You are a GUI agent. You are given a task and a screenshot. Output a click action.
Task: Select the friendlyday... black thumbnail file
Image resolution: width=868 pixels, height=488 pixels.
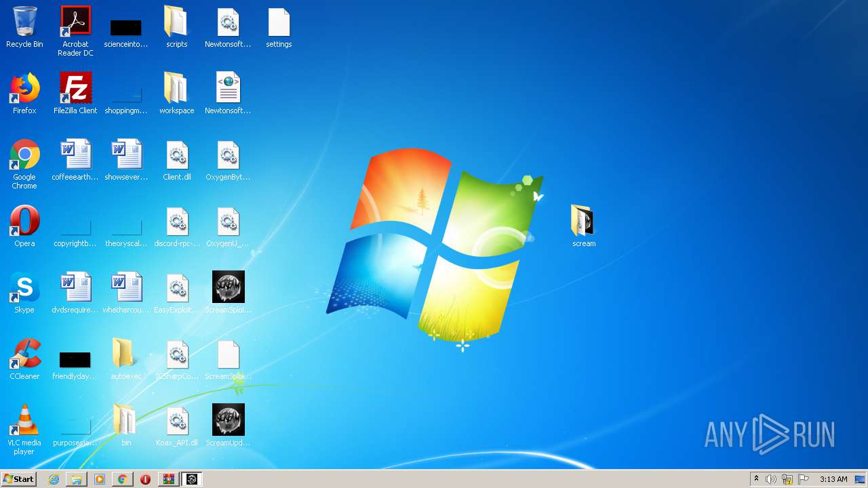coord(75,359)
